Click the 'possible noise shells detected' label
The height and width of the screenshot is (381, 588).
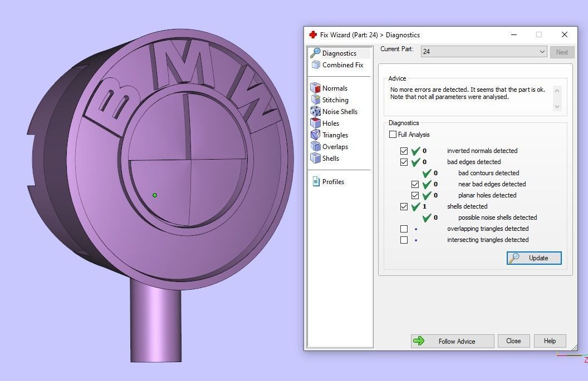pyautogui.click(x=497, y=217)
